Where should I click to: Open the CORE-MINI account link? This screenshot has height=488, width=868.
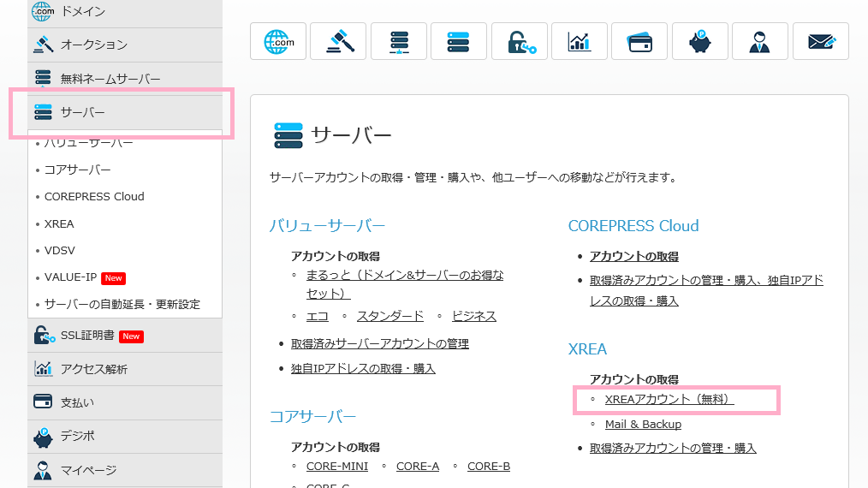coord(336,466)
